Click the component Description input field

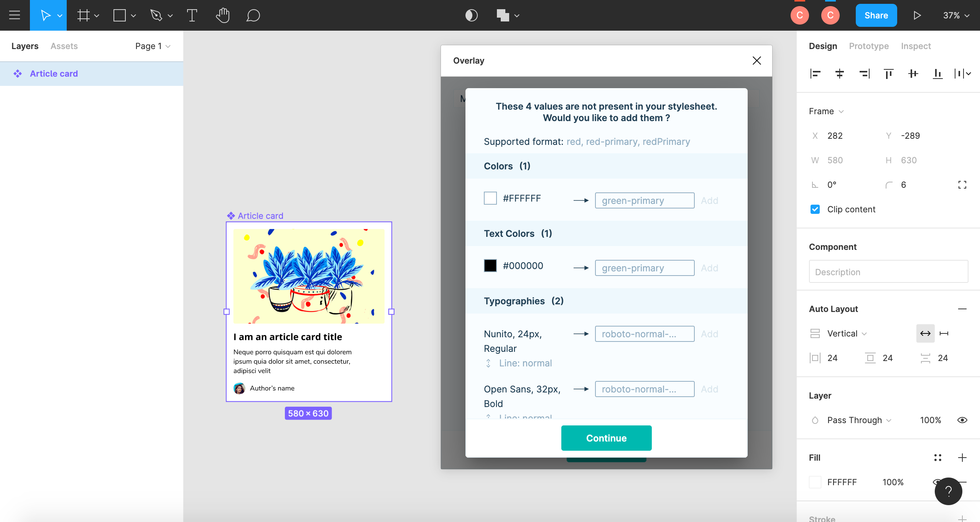click(x=888, y=271)
